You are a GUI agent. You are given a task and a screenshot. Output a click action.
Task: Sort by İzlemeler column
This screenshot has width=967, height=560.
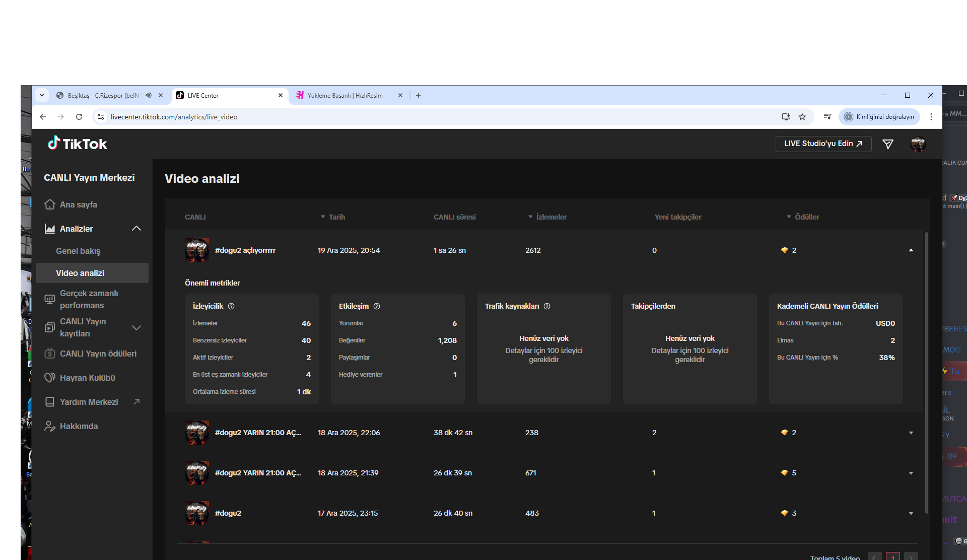547,217
